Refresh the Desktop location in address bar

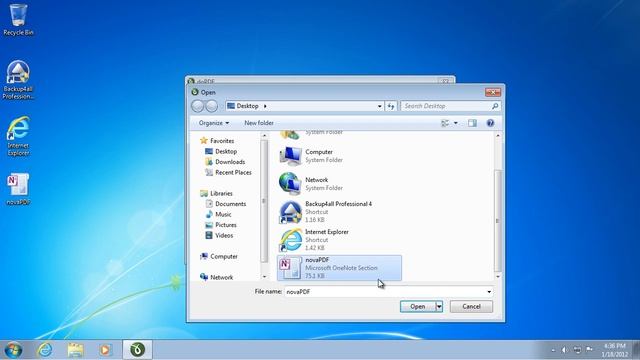(391, 106)
